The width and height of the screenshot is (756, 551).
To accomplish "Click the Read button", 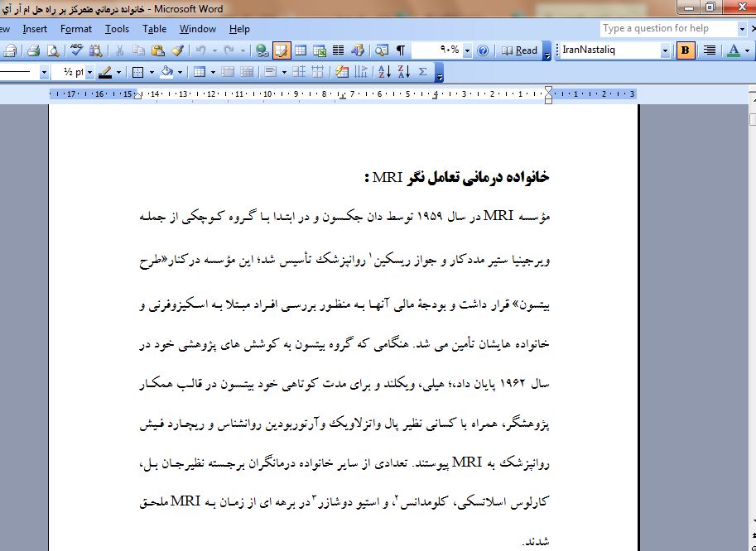I will coord(519,50).
